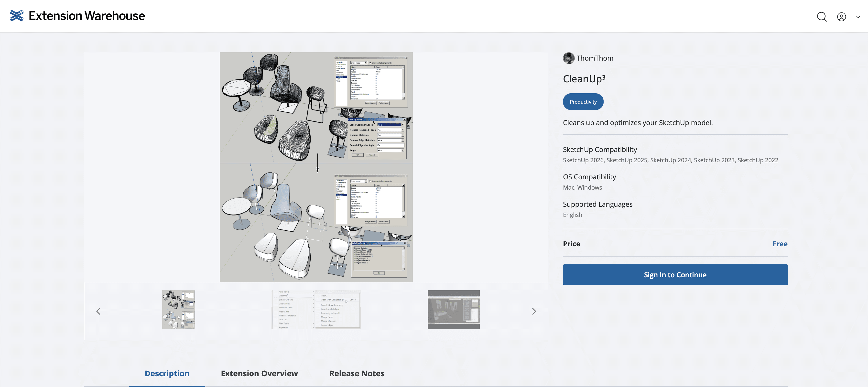Switch to the Extension Overview tab
868x389 pixels.
click(x=259, y=374)
